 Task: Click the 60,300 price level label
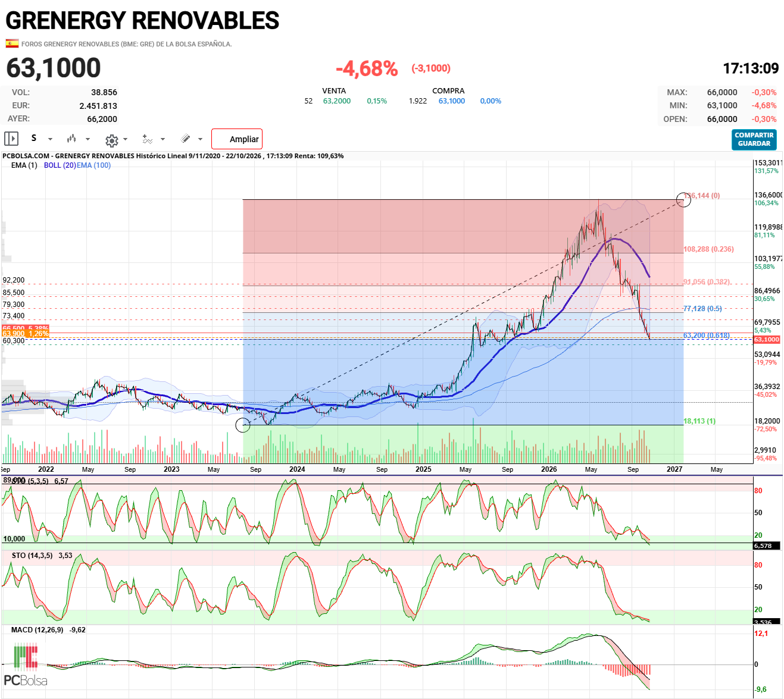coord(14,341)
